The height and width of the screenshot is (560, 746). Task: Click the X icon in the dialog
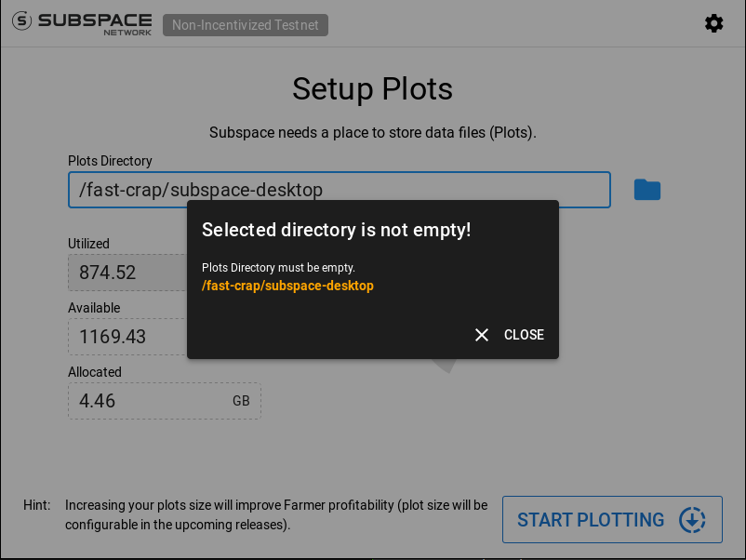click(482, 335)
